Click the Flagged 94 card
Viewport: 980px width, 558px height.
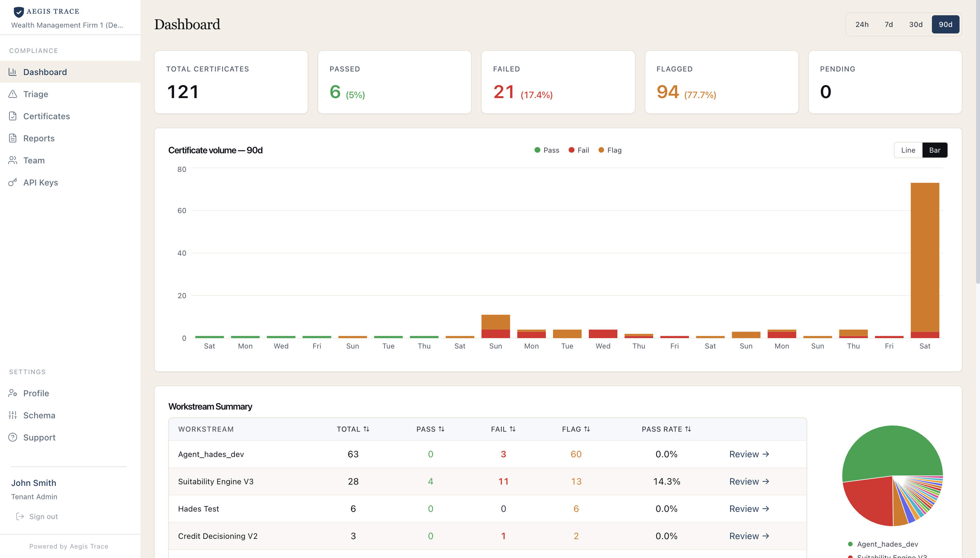coord(722,82)
